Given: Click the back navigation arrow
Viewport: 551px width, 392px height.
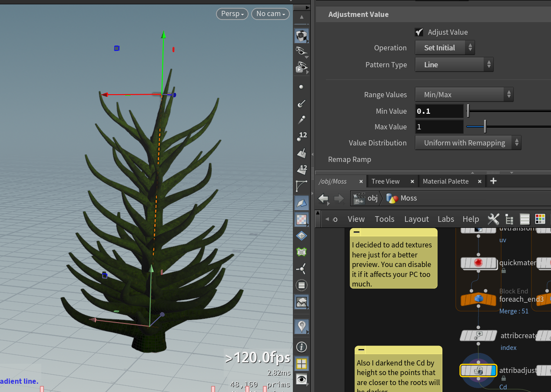Looking at the screenshot, I should click(x=323, y=198).
